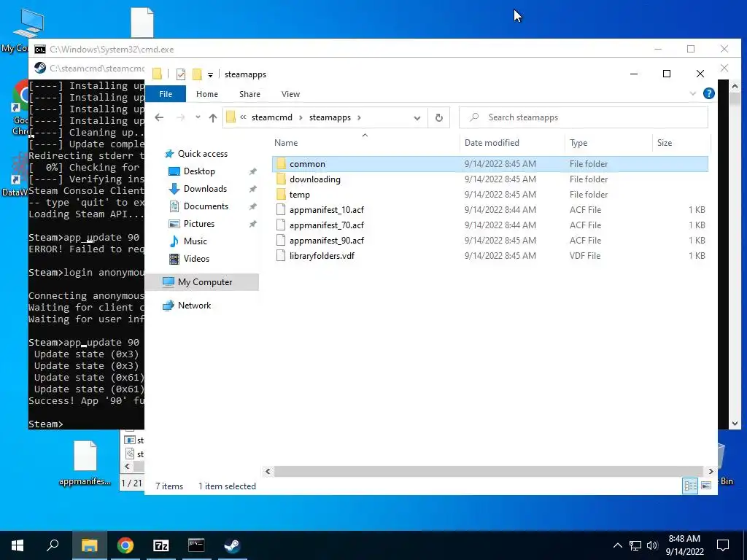Viewport: 747px width, 560px height.
Task: Open the recent locations dropdown arrow
Action: pyautogui.click(x=198, y=117)
